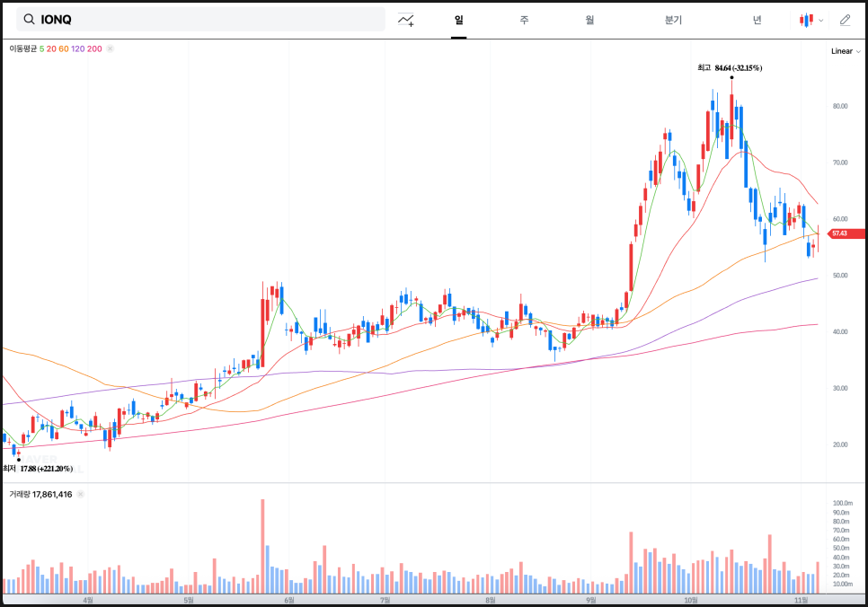Remove the moving average indicator
Viewport: 868px width, 607px height.
111,49
